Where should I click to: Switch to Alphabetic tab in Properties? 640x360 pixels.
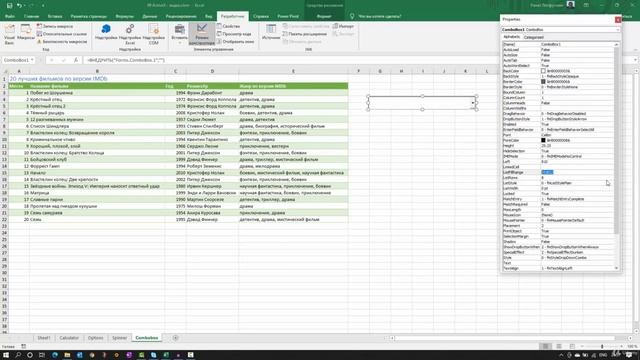point(511,37)
